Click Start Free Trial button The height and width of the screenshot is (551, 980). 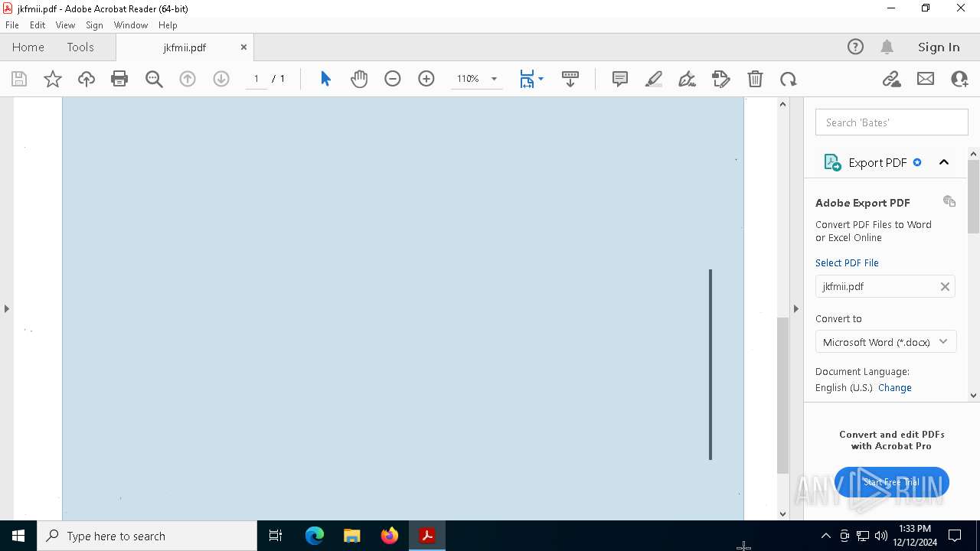coord(892,482)
